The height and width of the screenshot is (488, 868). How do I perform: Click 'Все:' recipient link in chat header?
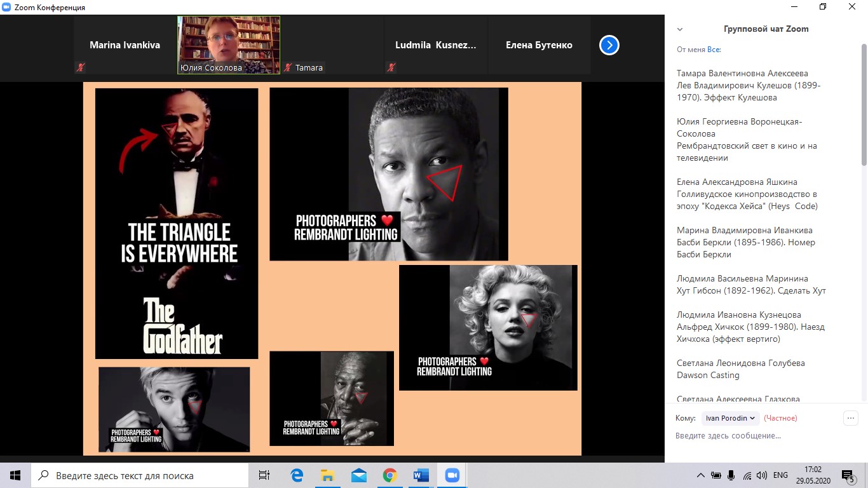tap(714, 50)
